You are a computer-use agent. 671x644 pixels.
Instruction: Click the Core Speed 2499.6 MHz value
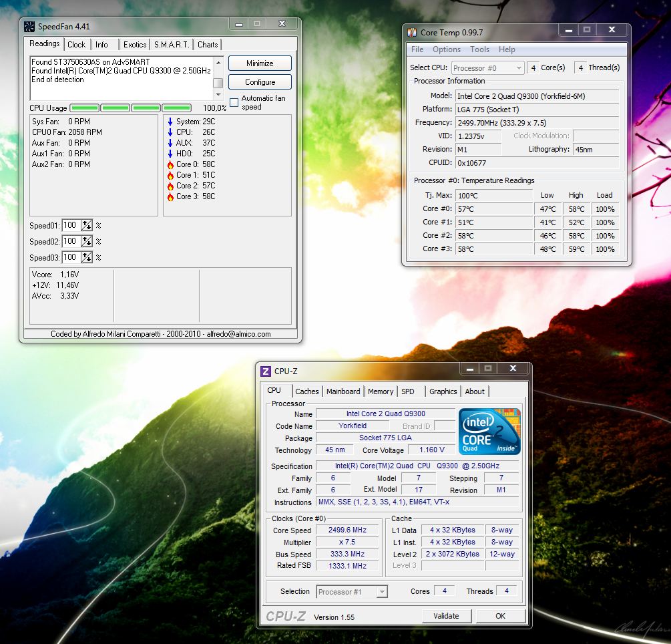point(347,530)
